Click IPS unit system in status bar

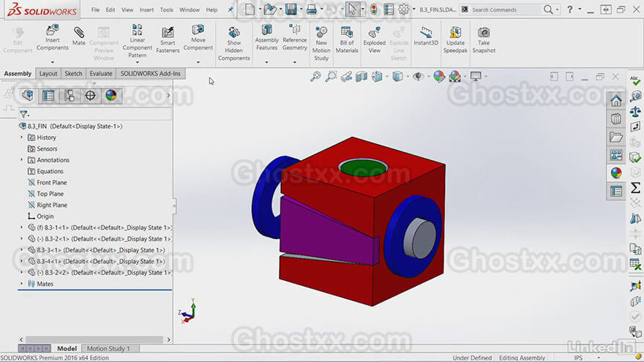click(x=578, y=358)
